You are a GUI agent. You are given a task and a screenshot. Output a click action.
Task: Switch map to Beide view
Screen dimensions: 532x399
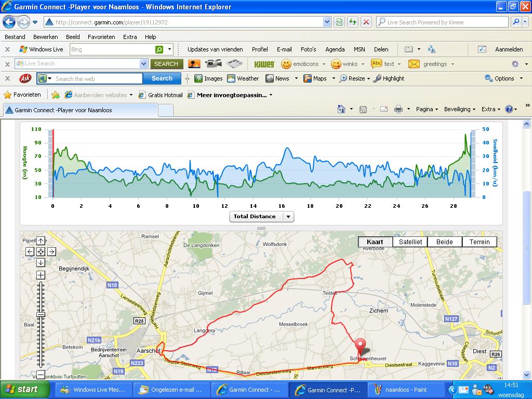click(x=445, y=242)
